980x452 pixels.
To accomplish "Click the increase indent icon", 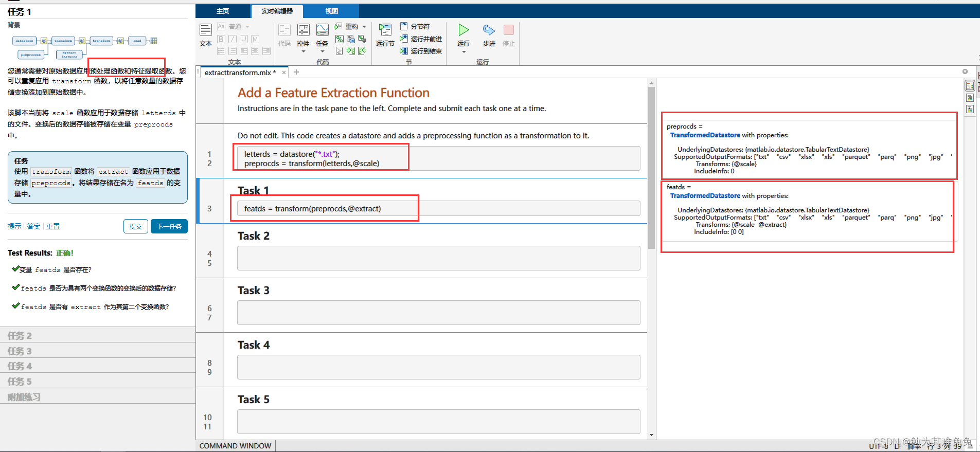I will pyautogui.click(x=351, y=51).
